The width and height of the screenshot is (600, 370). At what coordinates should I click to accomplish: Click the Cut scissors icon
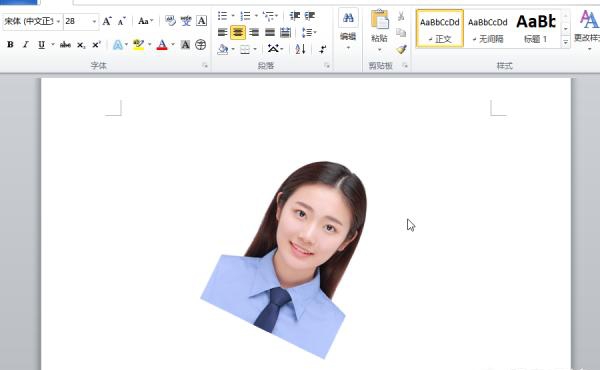click(x=401, y=16)
